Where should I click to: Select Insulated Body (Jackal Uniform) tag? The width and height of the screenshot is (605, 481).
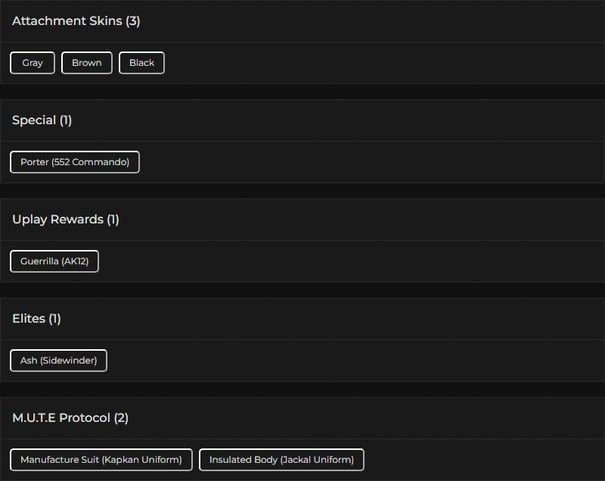click(x=282, y=459)
